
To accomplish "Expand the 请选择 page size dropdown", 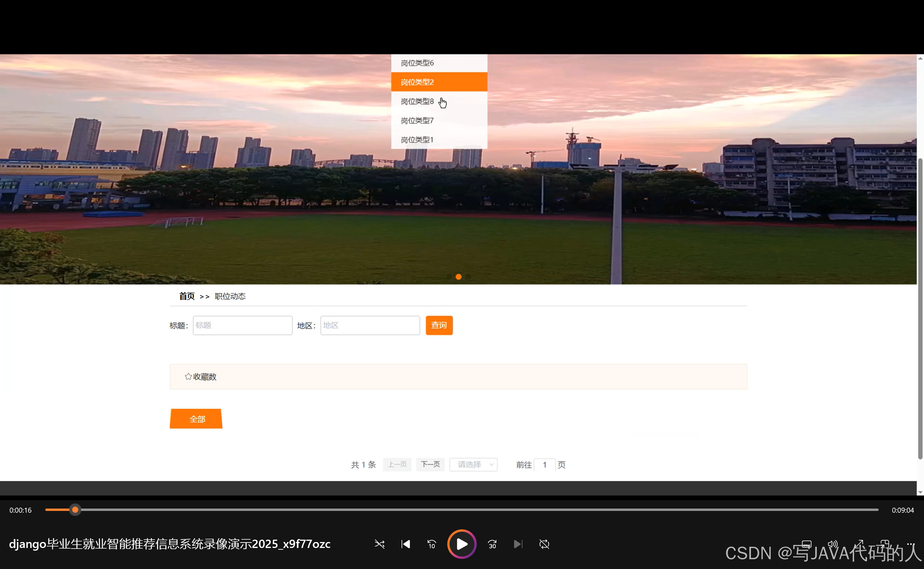I will 474,464.
